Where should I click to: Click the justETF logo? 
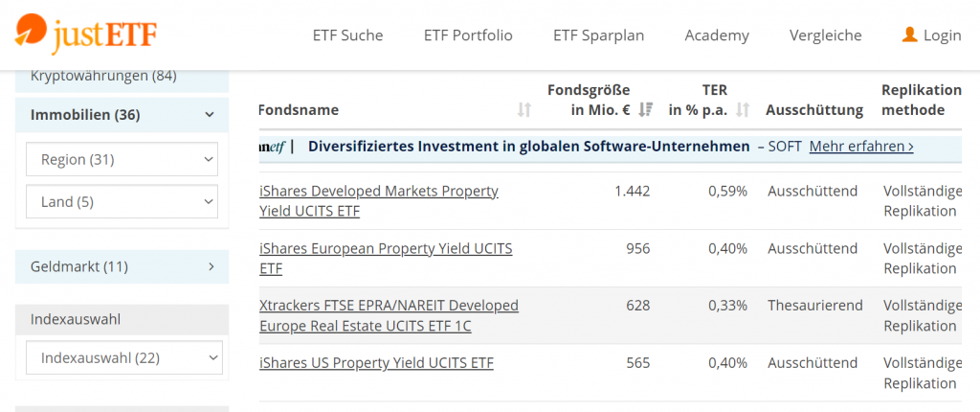(x=86, y=34)
